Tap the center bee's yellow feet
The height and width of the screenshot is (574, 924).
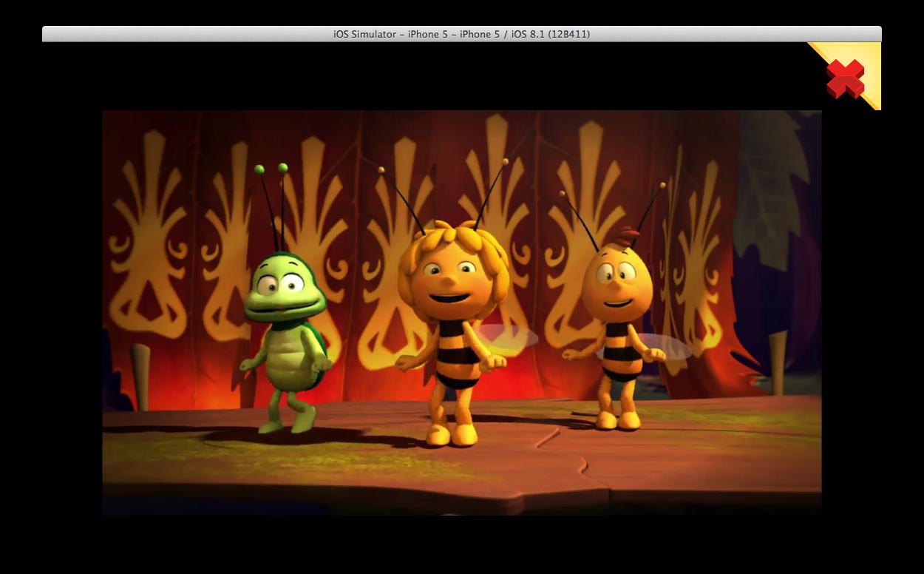452,434
